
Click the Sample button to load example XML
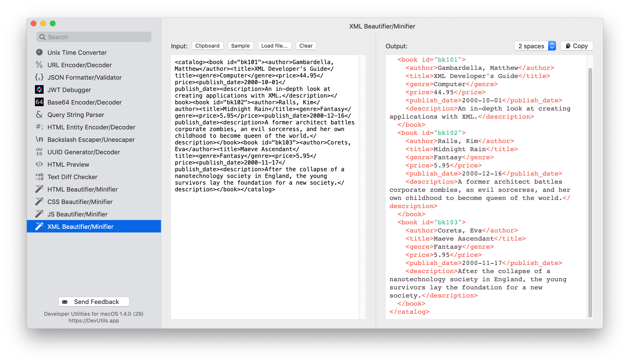(240, 45)
